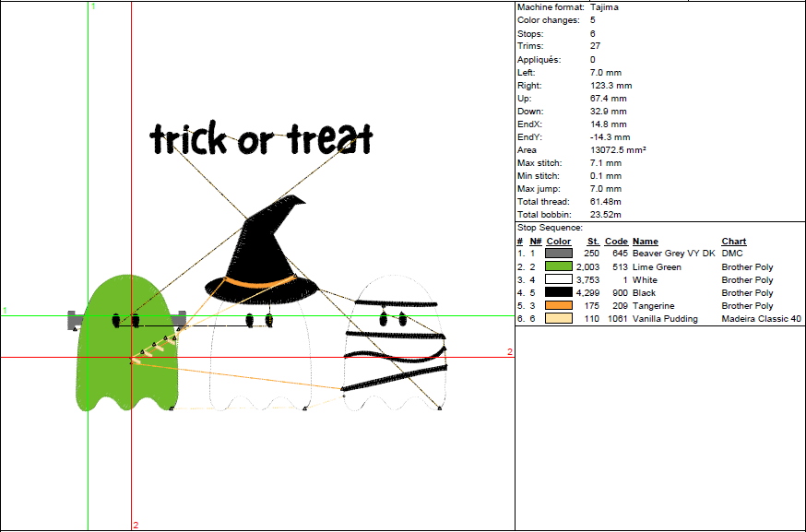This screenshot has width=806, height=532.
Task: Click the Chart column header
Action: [x=733, y=242]
